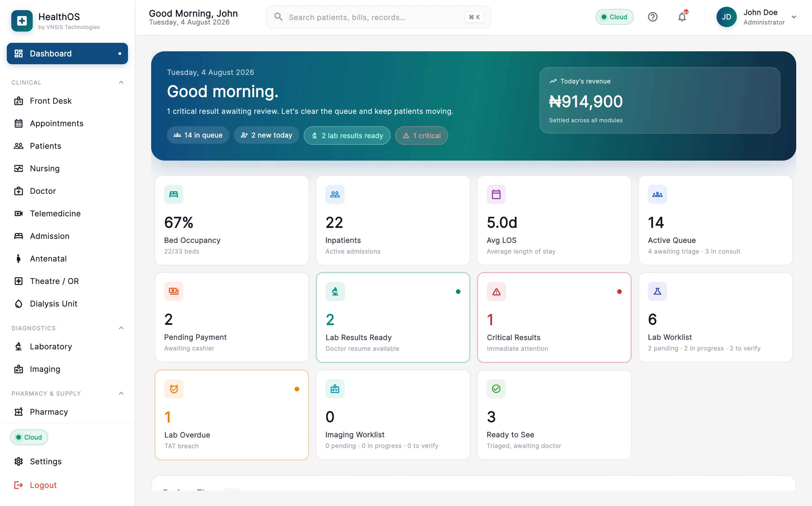Click "Doctor resume available" text

click(x=362, y=349)
